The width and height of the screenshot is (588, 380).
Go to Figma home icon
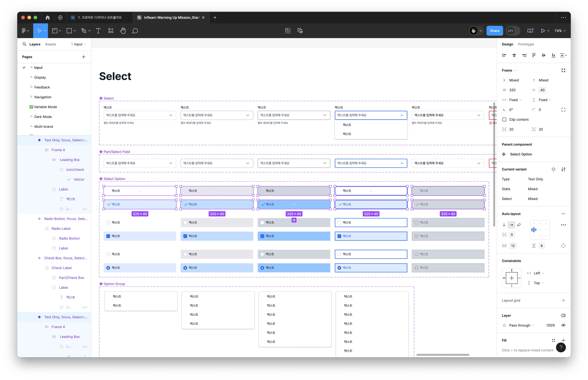(48, 18)
